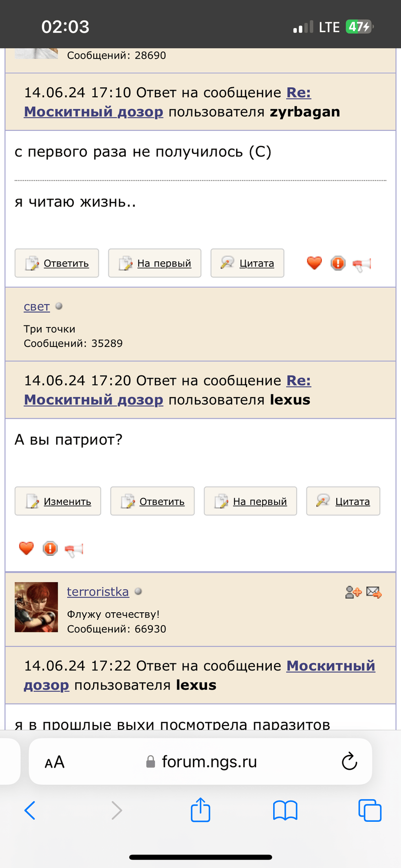Open the AA text size menu
The width and height of the screenshot is (401, 868).
[x=55, y=762]
